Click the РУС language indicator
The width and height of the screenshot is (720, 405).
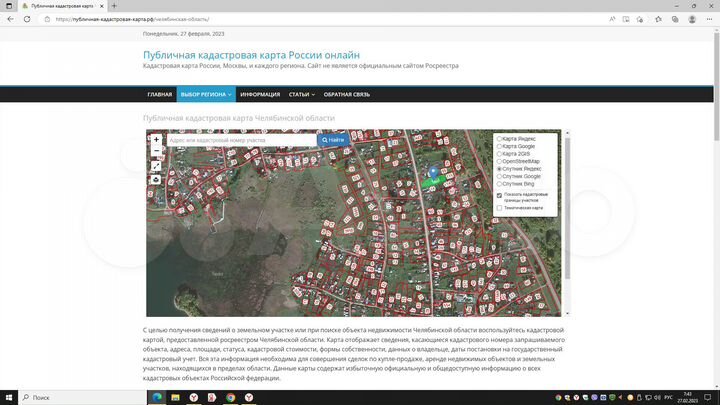668,397
